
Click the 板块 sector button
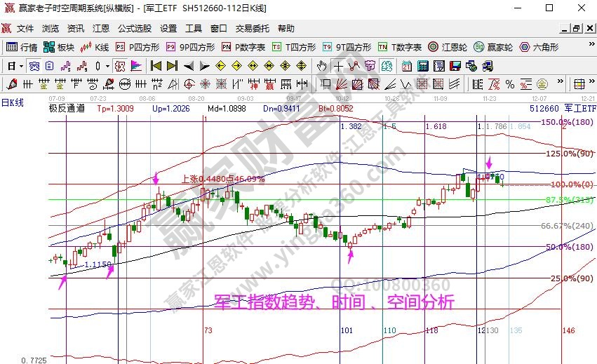(x=59, y=48)
